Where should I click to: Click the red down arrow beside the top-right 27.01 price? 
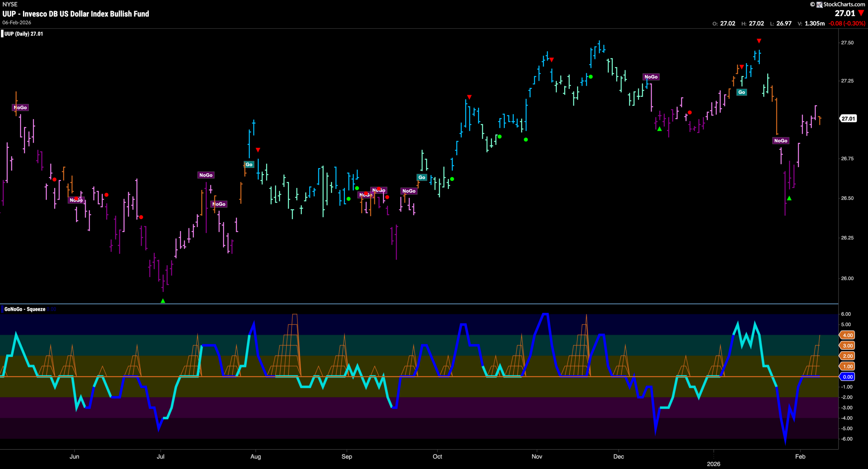(x=861, y=13)
